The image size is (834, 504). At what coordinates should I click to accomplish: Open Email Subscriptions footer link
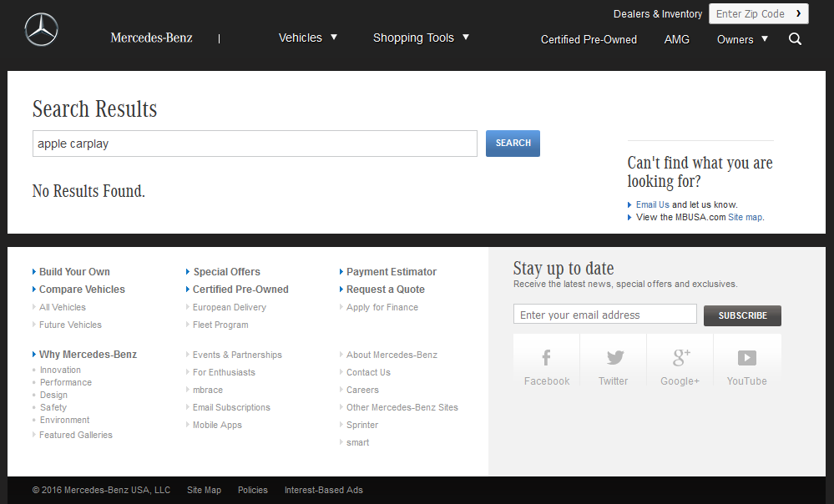tap(231, 408)
